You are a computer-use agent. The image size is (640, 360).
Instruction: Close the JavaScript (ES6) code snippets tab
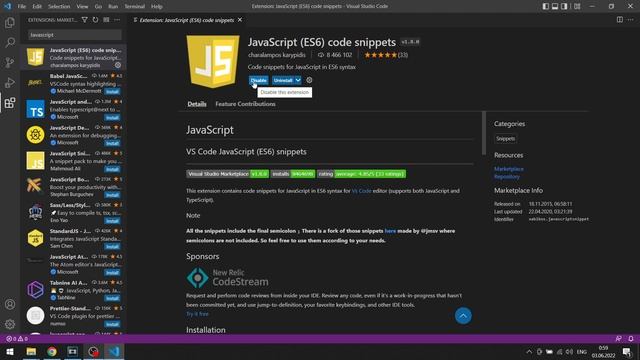coord(240,20)
